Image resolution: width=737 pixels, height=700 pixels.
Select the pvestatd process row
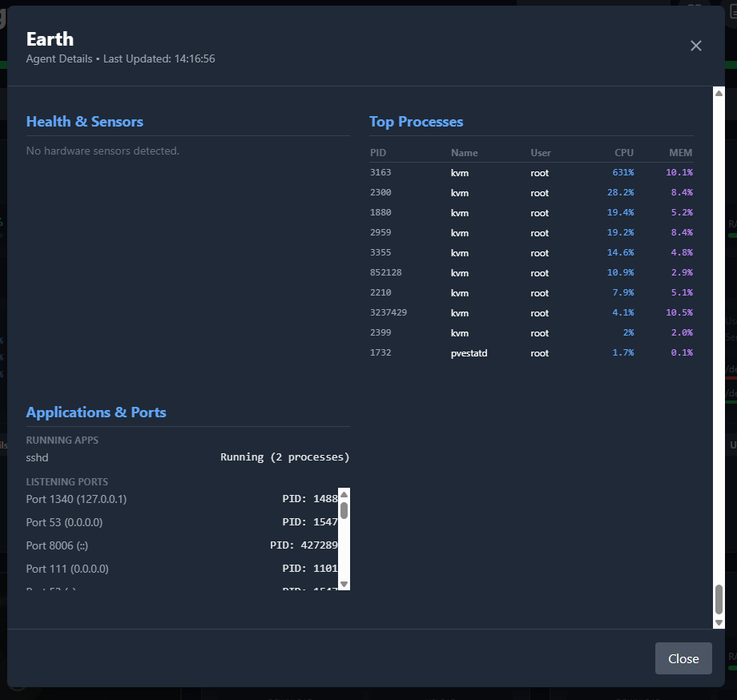[x=530, y=353]
